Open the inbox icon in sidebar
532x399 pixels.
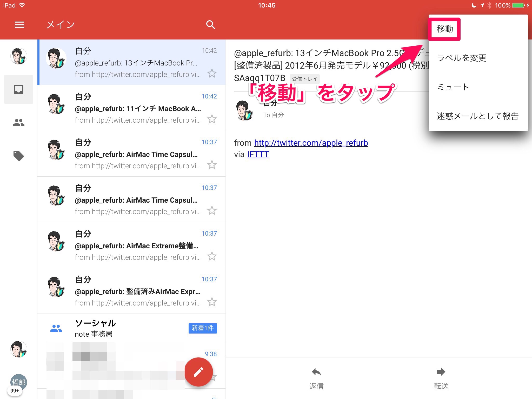pos(19,89)
